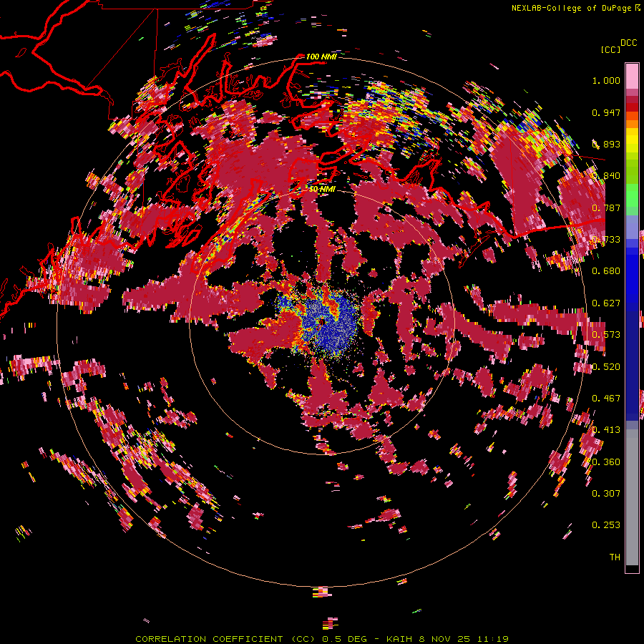The image size is (644, 644).
Task: Select the 0.733 scale value
Action: tap(606, 240)
